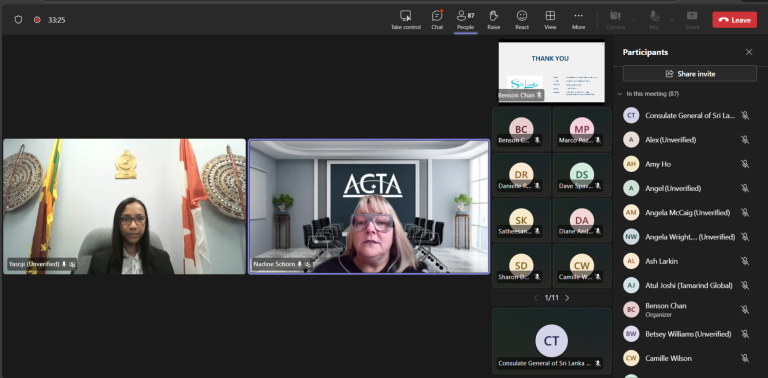The height and width of the screenshot is (378, 768).
Task: Open the More actions menu
Action: tap(578, 20)
